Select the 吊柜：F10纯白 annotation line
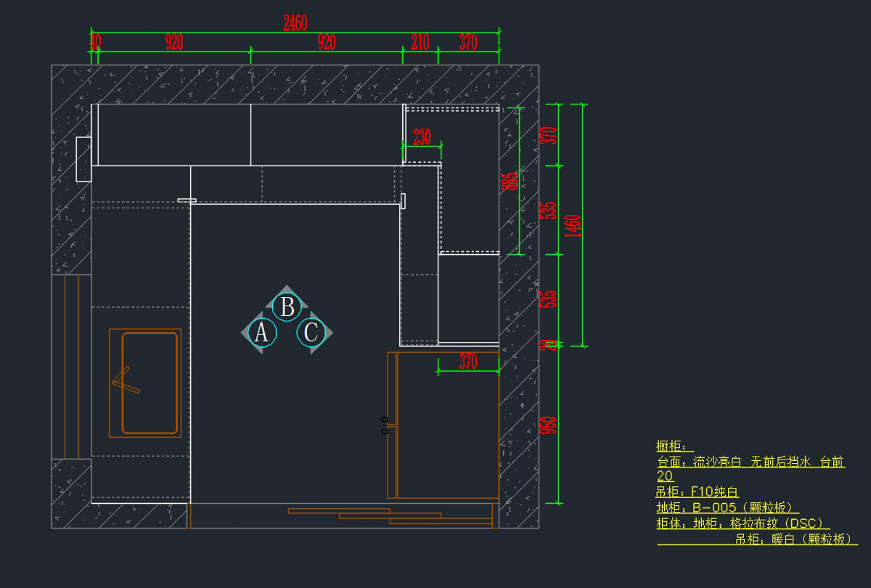871x588 pixels. 698,492
